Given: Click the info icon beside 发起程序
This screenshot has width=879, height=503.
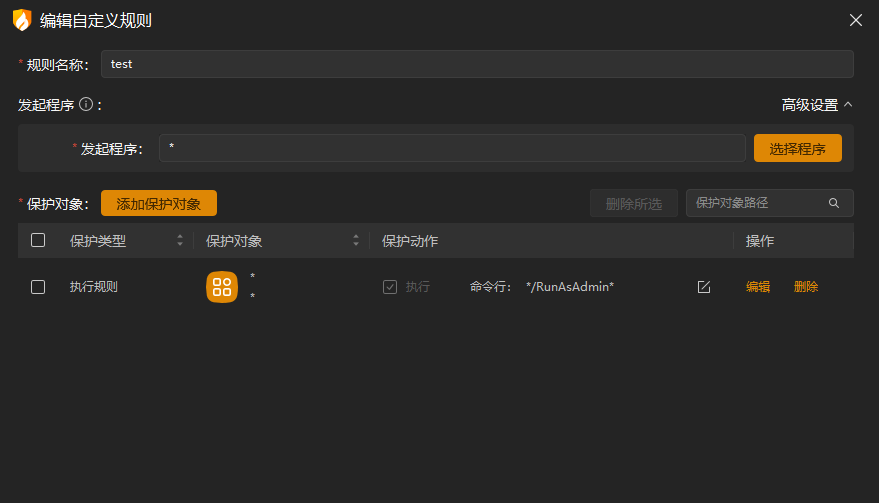Looking at the screenshot, I should pyautogui.click(x=86, y=104).
